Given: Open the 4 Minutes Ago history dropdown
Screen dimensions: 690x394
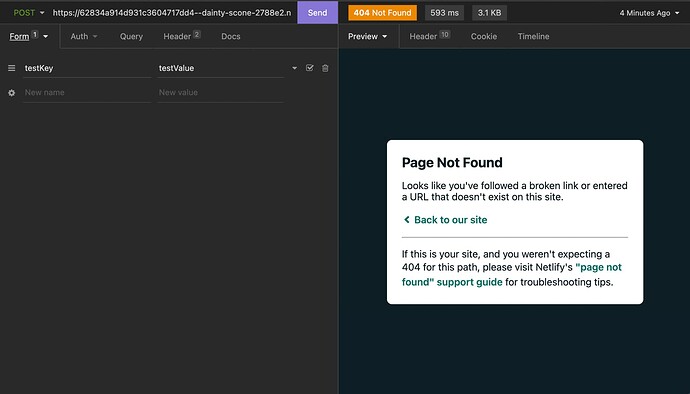Looking at the screenshot, I should click(x=649, y=13).
